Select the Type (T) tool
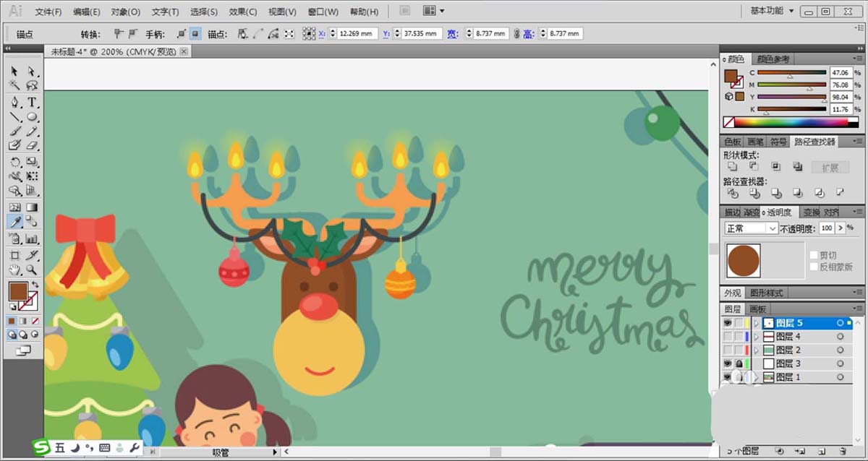 coord(32,101)
